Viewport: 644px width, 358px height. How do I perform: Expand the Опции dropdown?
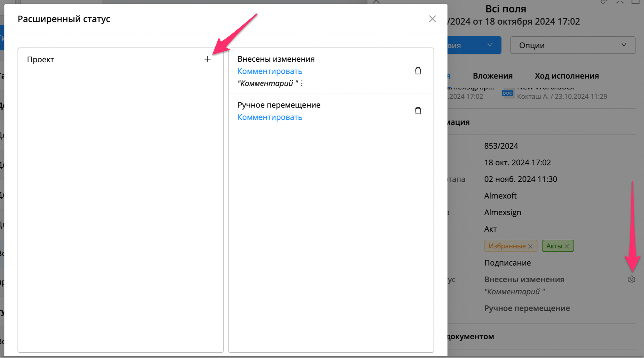point(573,45)
